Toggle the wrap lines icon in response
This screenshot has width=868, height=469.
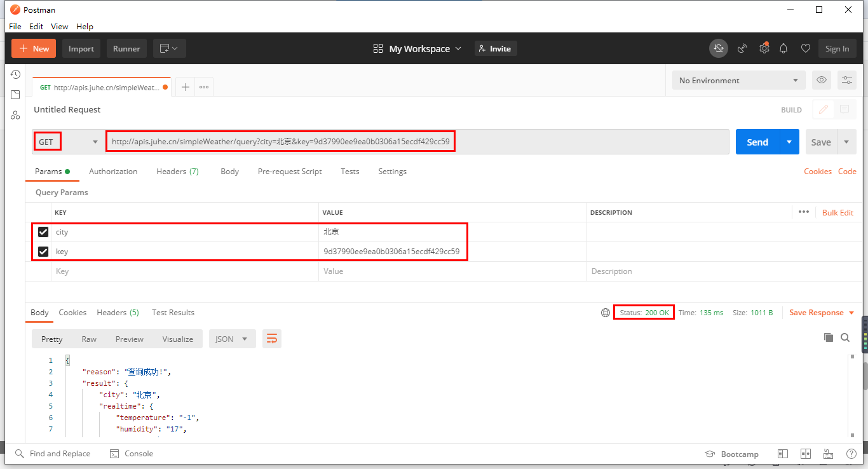coord(272,339)
